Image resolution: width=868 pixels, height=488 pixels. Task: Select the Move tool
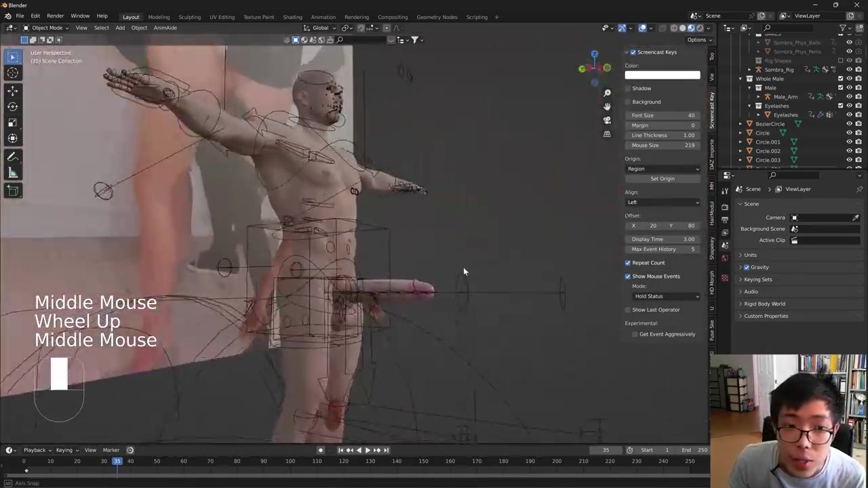point(13,91)
